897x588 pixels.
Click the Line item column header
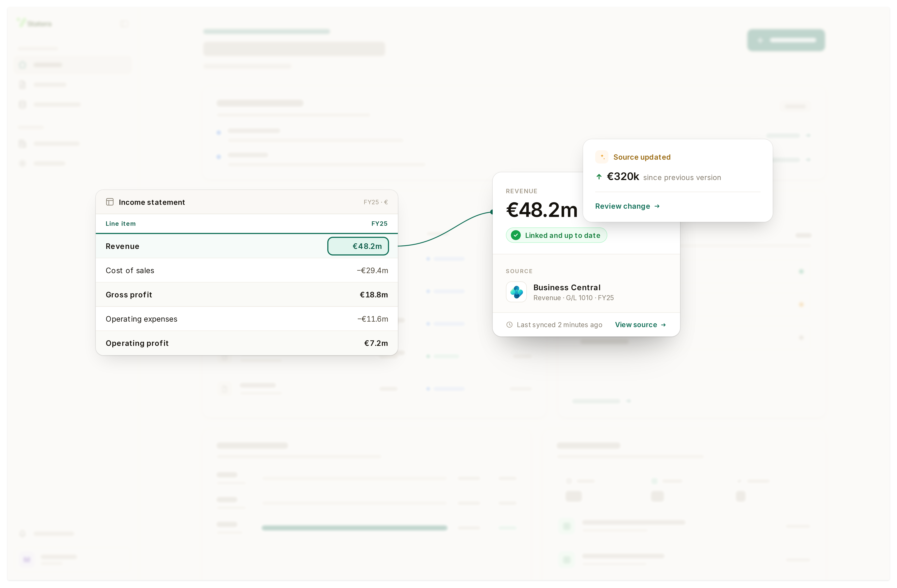coord(121,223)
